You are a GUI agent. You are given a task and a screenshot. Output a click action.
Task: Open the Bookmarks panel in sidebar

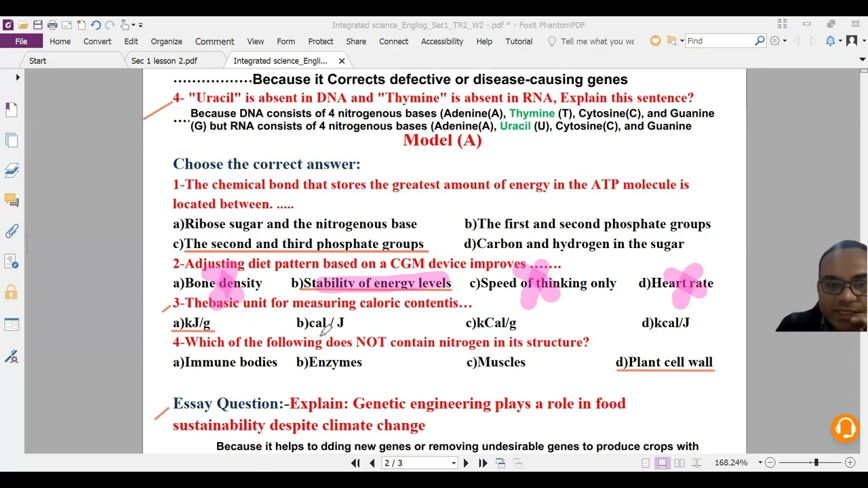(x=12, y=109)
